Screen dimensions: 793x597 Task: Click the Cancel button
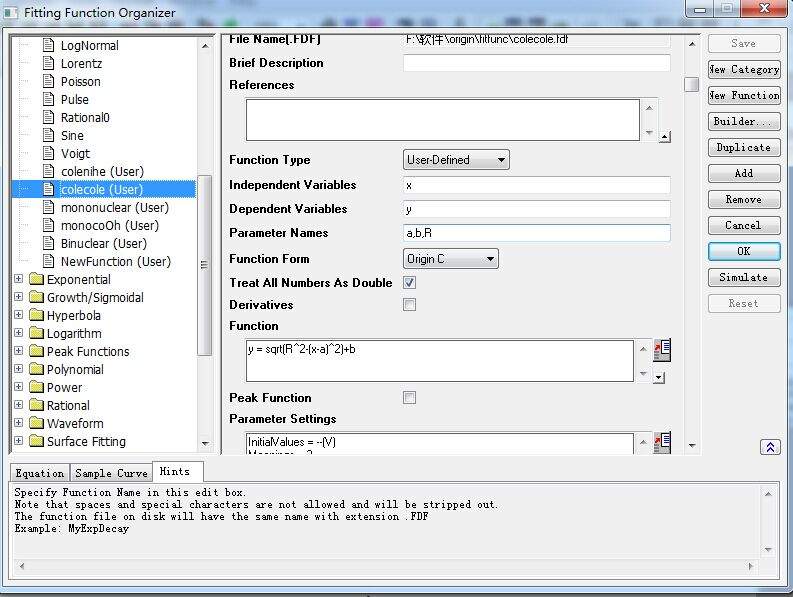click(744, 225)
